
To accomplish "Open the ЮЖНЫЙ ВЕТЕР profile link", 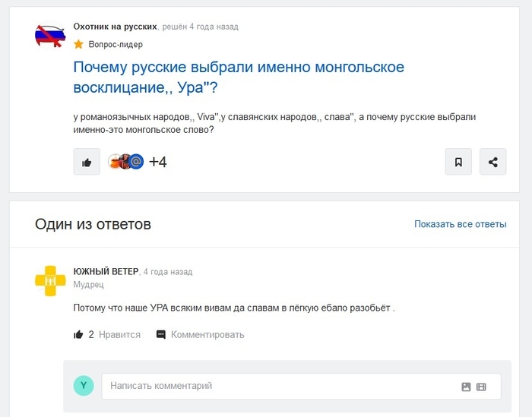I will click(x=106, y=271).
